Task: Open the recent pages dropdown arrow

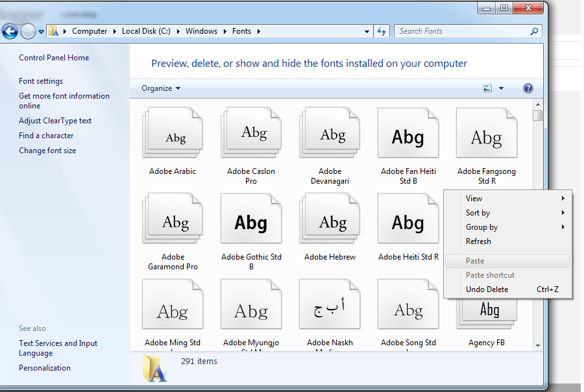Action: click(x=41, y=32)
